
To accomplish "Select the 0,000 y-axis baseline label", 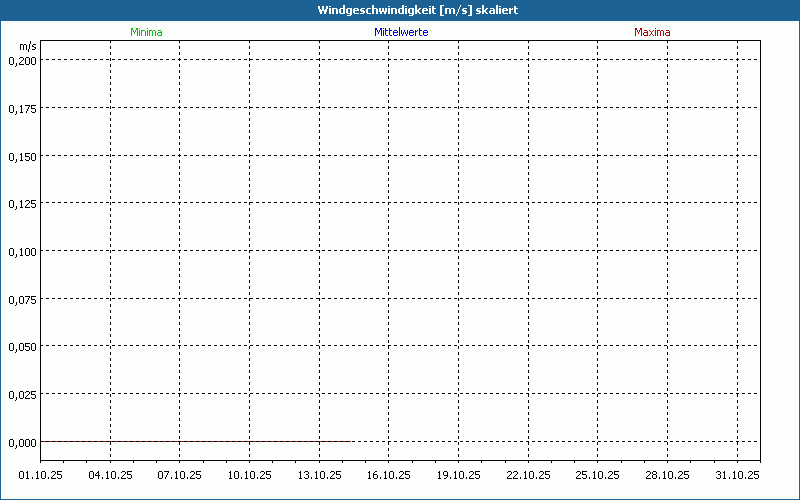I will 22,442.
